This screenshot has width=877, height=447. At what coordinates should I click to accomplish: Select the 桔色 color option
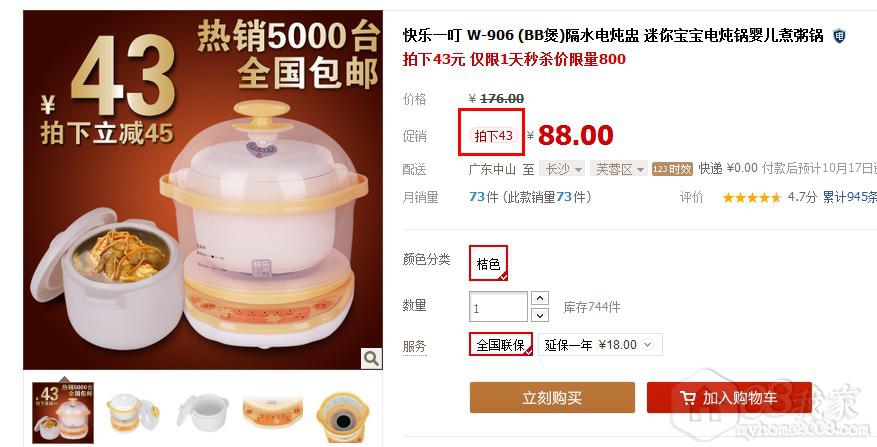[488, 263]
